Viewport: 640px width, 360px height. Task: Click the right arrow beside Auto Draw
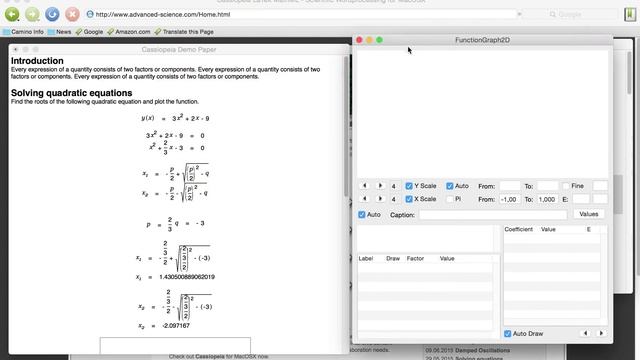pos(601,333)
